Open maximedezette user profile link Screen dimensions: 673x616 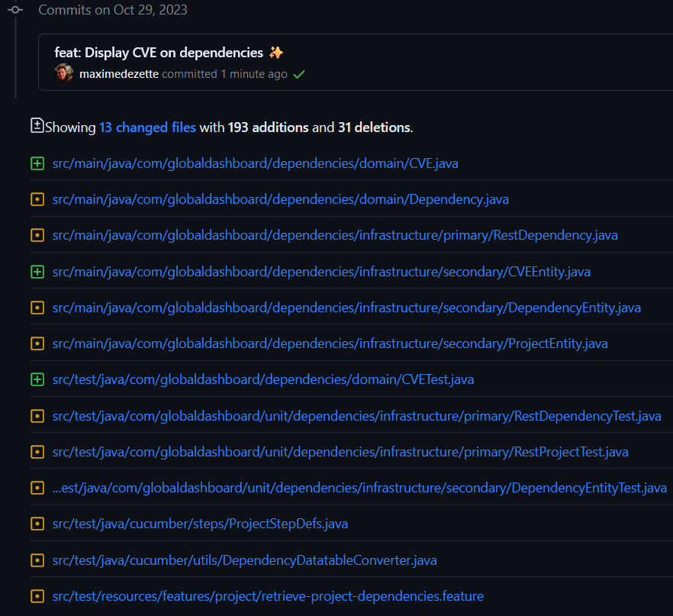point(119,74)
